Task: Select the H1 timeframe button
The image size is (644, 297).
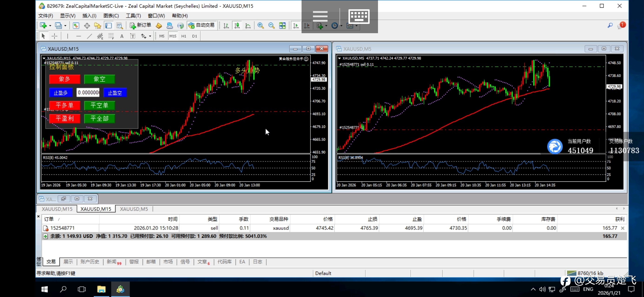Action: tap(184, 36)
